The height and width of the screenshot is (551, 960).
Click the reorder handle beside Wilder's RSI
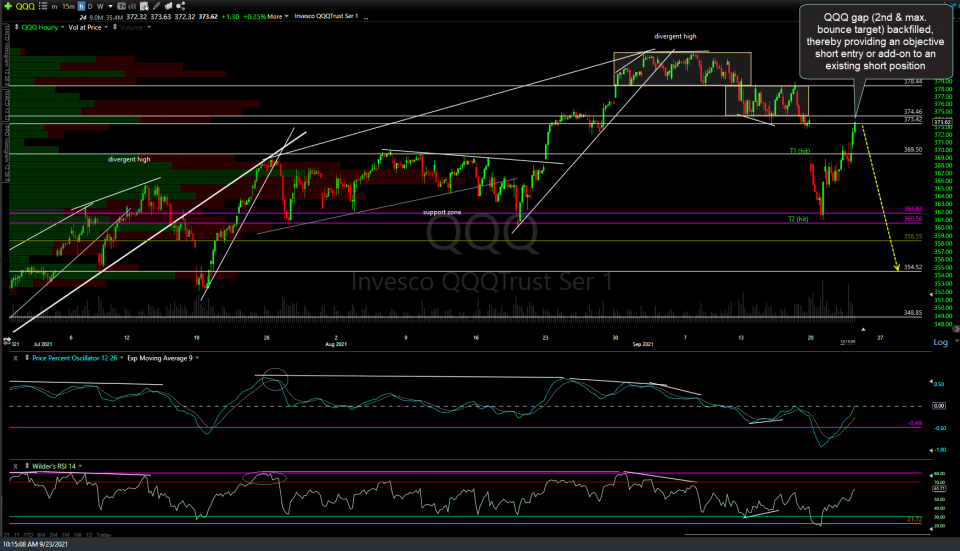(x=26, y=466)
